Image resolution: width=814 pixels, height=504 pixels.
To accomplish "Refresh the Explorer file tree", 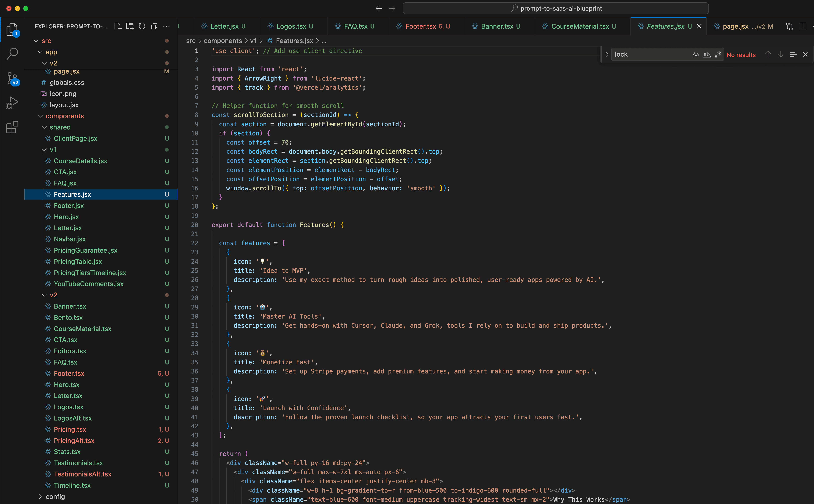I will pos(142,26).
